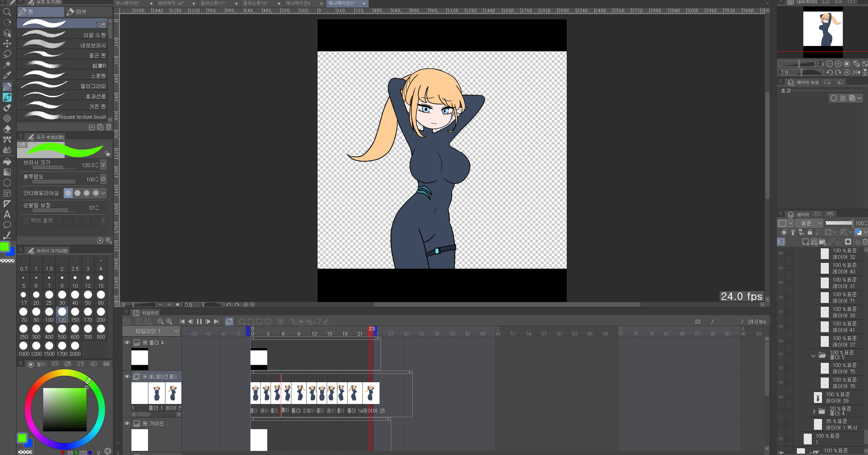The width and height of the screenshot is (868, 455).
Task: Select the Fill bucket tool
Action: [x=7, y=162]
